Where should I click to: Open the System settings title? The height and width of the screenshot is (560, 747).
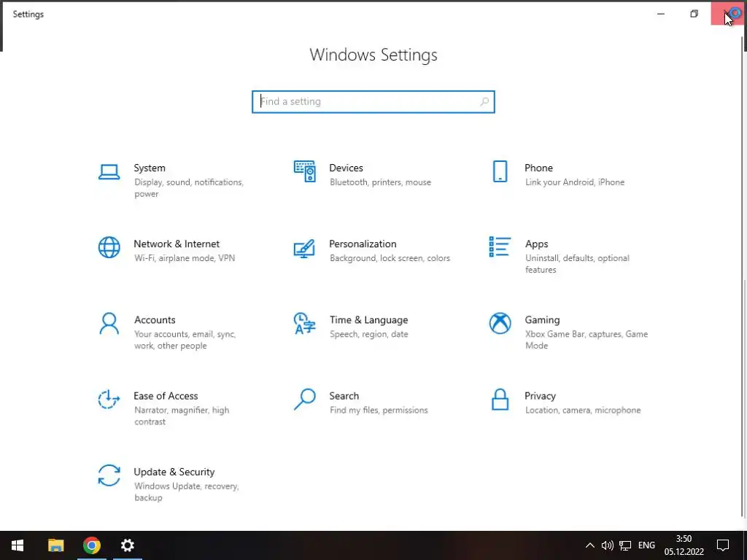click(150, 168)
